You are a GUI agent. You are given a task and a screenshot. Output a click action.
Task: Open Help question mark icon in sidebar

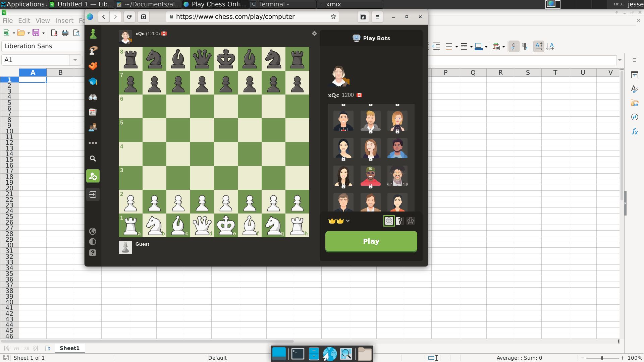coord(93,253)
